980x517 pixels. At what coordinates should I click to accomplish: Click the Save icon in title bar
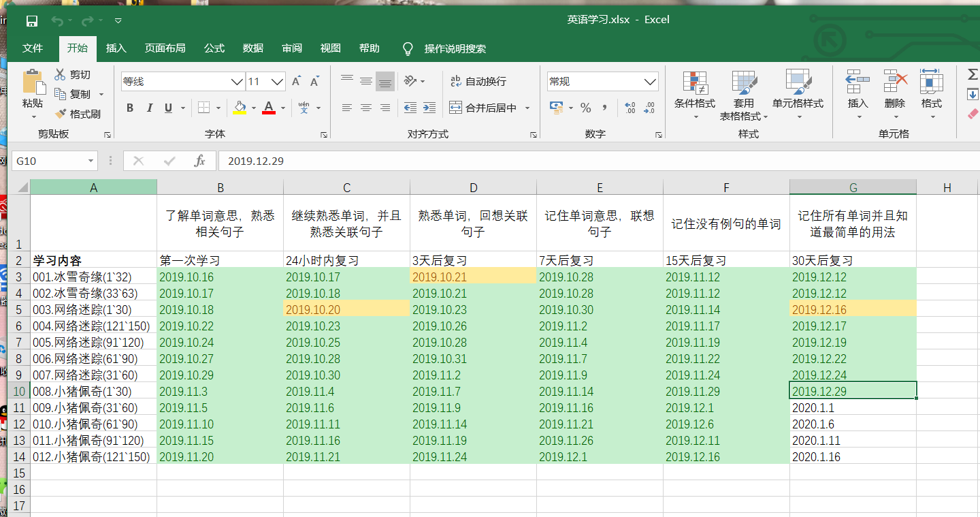[32, 20]
